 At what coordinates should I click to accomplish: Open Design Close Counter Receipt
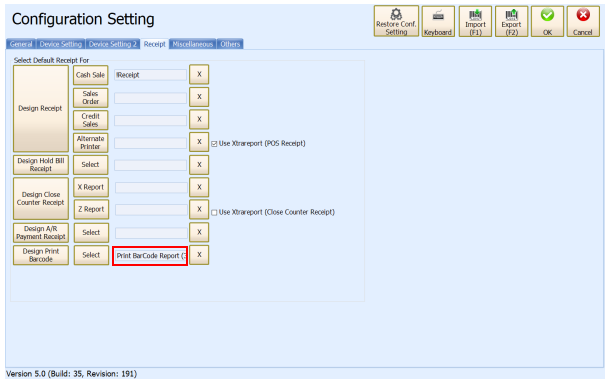pyautogui.click(x=41, y=198)
